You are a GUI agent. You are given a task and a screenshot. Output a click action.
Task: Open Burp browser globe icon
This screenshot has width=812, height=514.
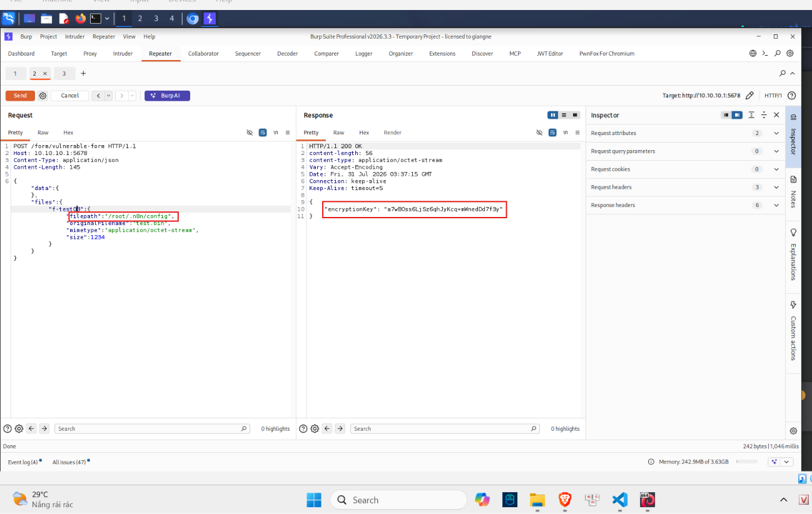[753, 54]
